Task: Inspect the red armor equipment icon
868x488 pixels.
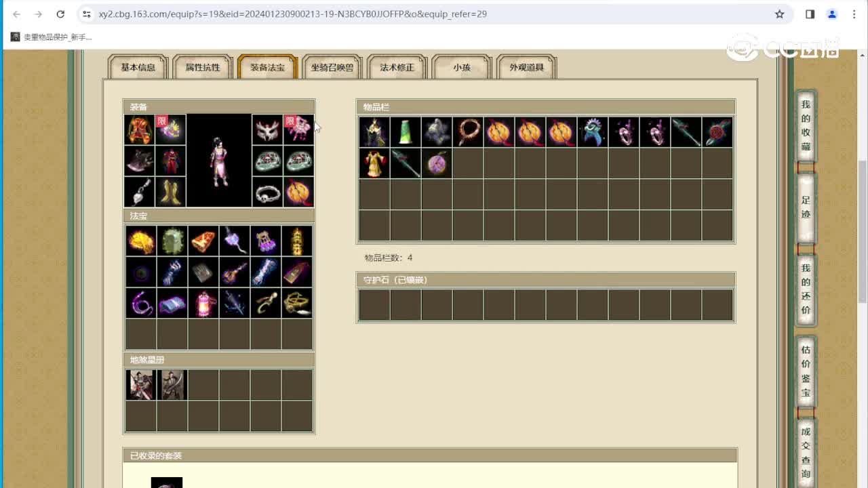Action: pos(140,129)
